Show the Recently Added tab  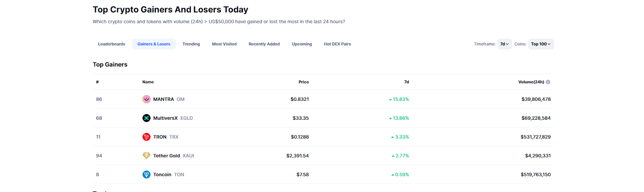click(264, 44)
